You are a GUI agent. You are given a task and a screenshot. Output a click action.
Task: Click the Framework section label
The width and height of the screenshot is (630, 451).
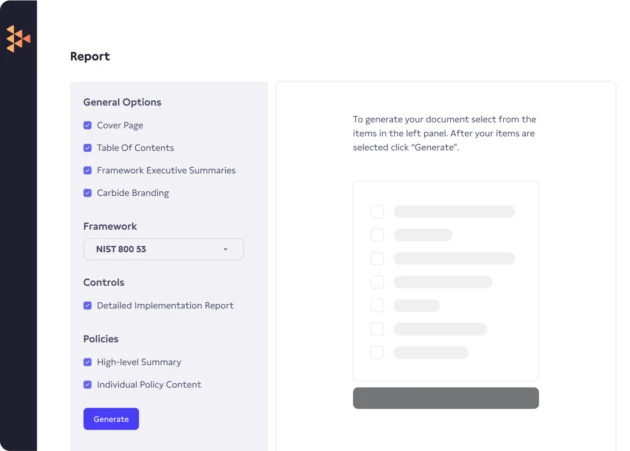click(x=110, y=227)
